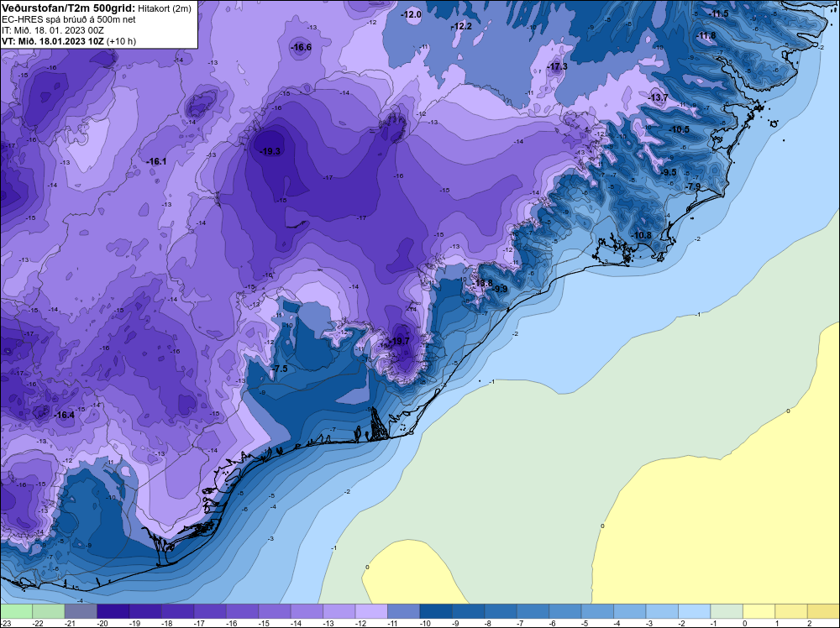Click the bold -12.0 temperature label

[412, 14]
